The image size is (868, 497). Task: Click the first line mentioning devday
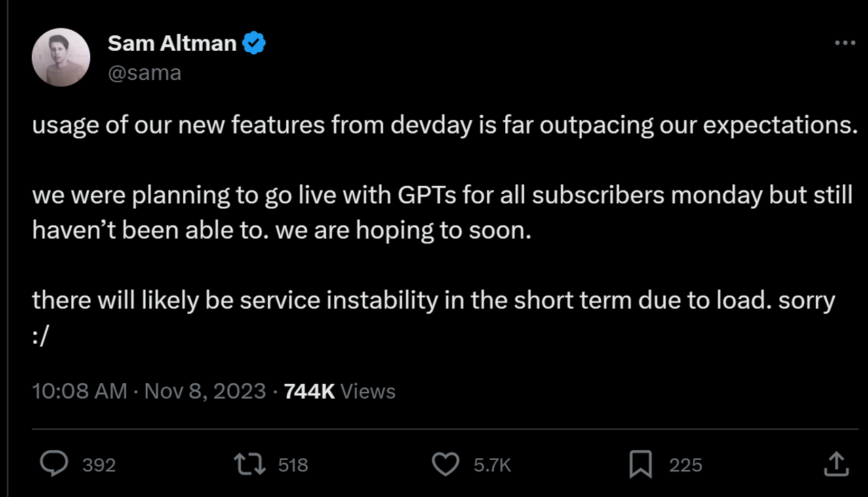[445, 125]
